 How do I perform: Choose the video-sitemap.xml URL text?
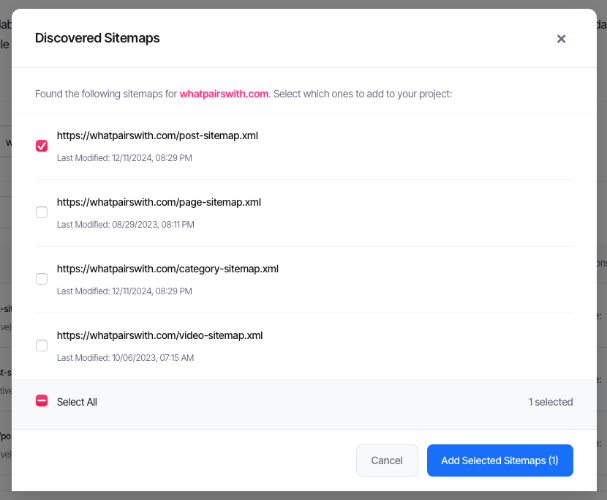[x=159, y=335]
